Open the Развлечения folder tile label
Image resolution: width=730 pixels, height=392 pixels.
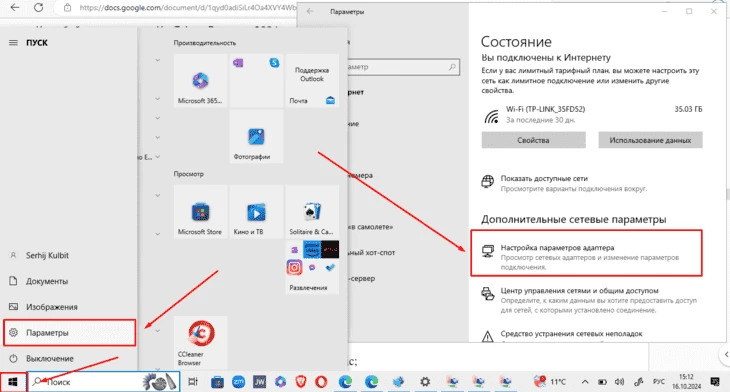pos(308,288)
